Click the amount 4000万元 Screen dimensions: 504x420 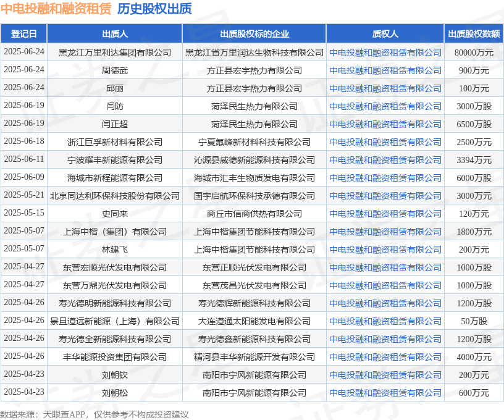(x=474, y=357)
